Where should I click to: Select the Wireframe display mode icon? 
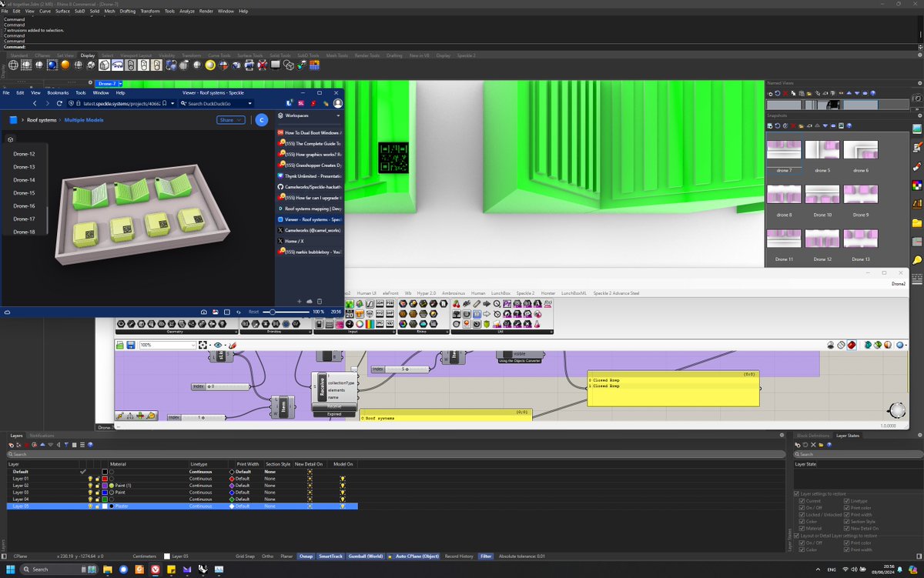(13, 65)
